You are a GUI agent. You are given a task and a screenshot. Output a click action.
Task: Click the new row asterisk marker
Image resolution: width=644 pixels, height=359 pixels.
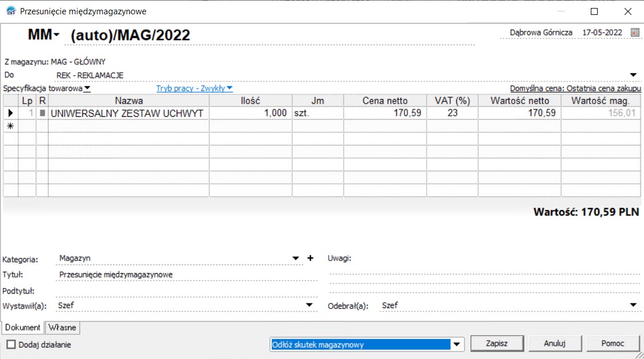point(10,126)
